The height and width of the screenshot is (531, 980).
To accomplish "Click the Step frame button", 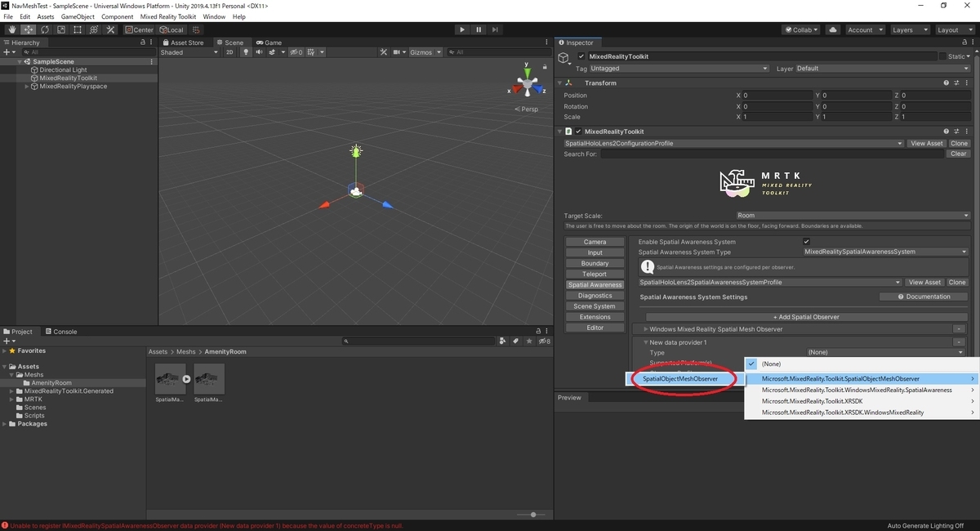I will pyautogui.click(x=495, y=30).
